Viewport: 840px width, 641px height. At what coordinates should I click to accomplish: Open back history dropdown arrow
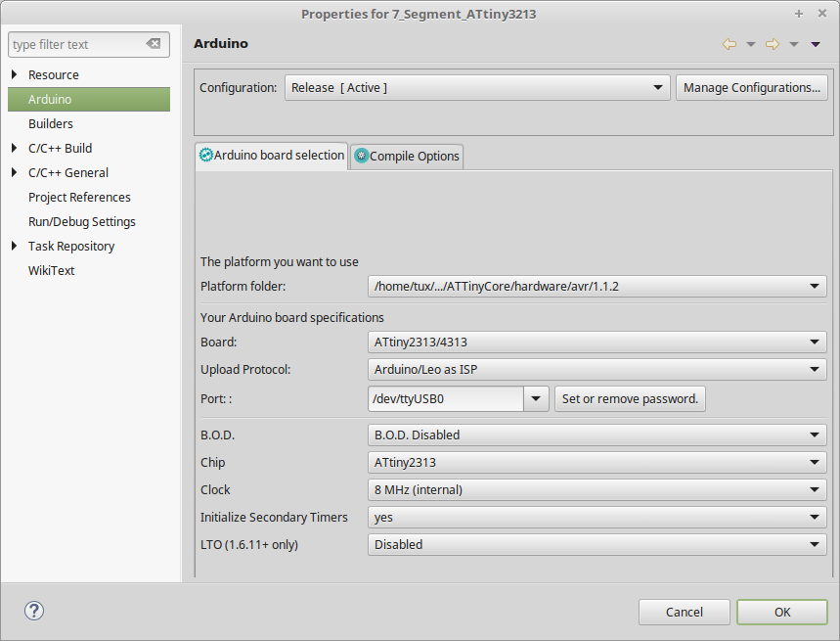coord(751,44)
